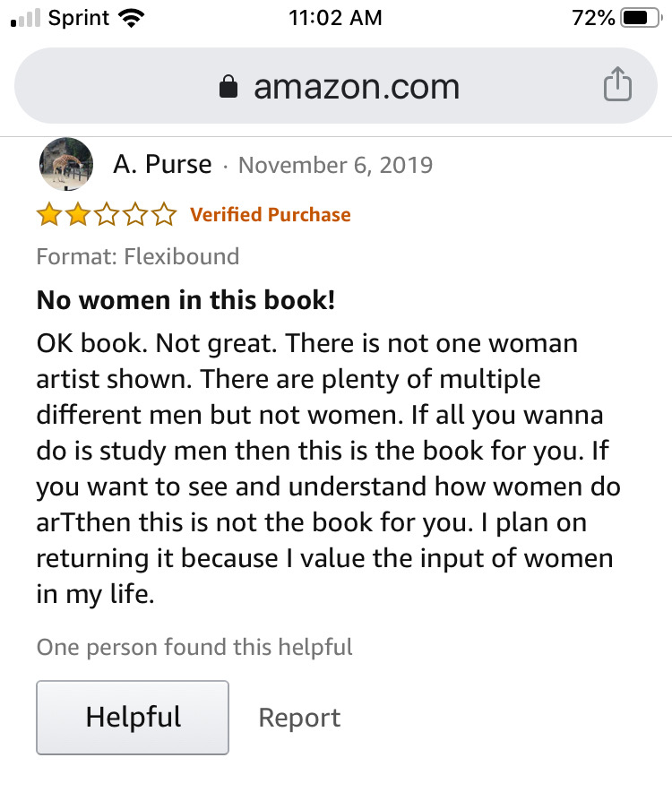Report this review
Screen dimensions: 672x792
(x=299, y=718)
